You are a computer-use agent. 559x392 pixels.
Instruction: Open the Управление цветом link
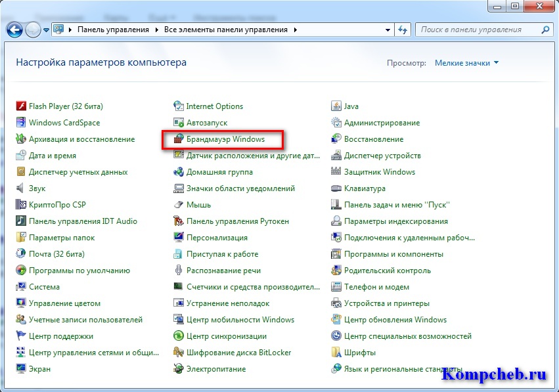[64, 303]
